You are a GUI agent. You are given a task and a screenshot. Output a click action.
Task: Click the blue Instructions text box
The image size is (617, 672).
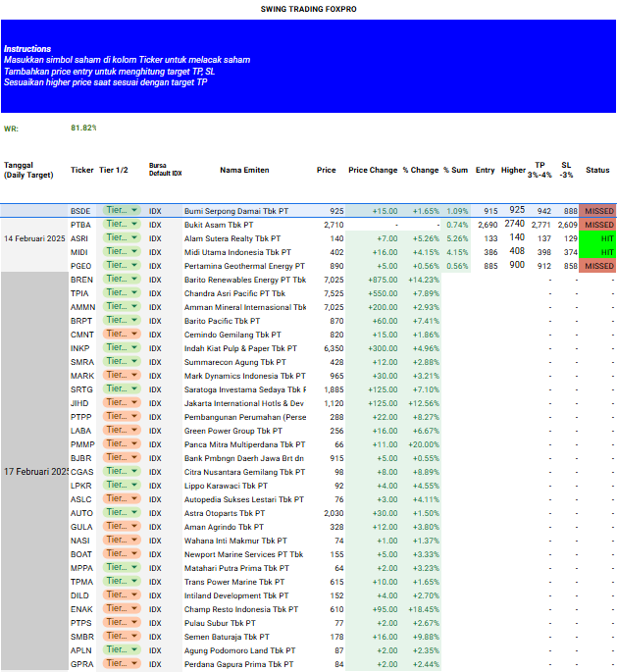pos(308,66)
